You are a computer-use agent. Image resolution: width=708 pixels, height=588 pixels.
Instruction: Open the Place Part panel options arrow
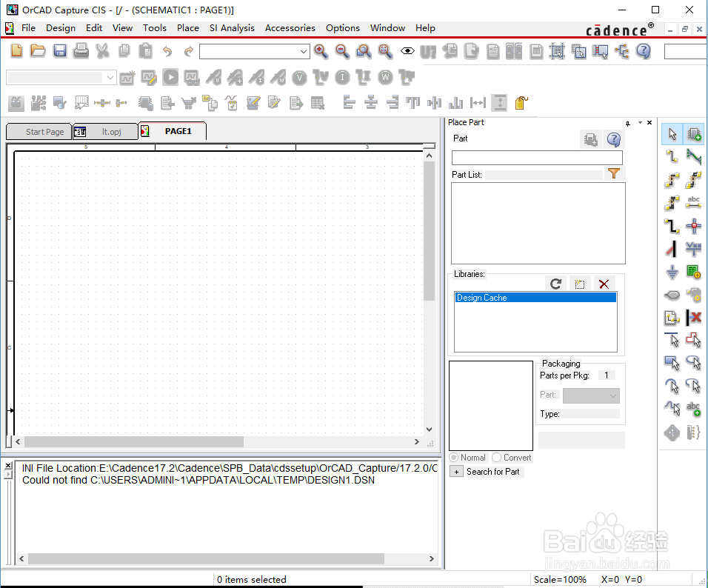click(x=640, y=123)
